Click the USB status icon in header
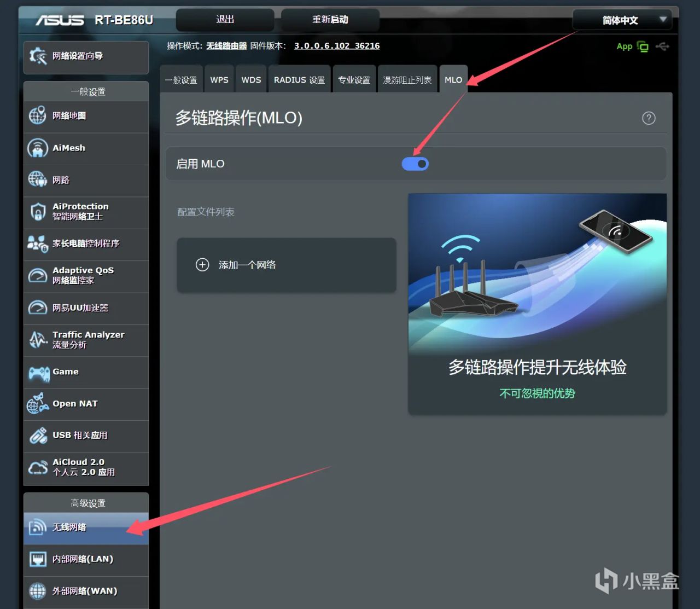Image resolution: width=700 pixels, height=609 pixels. click(662, 47)
